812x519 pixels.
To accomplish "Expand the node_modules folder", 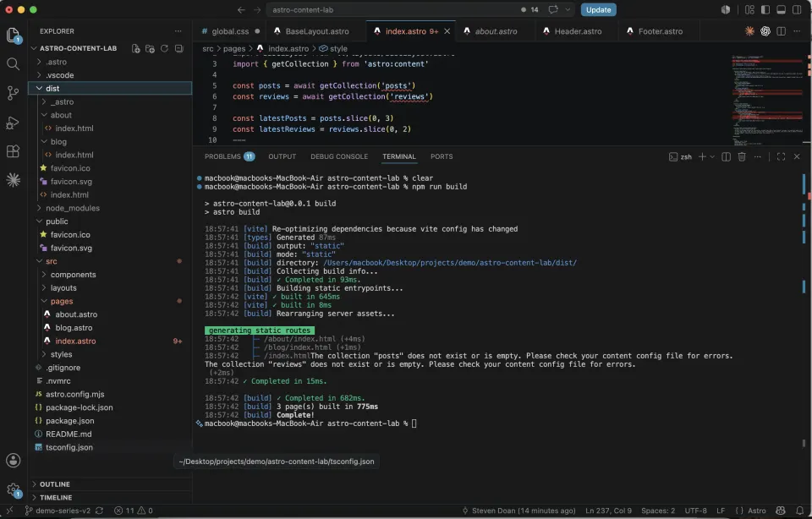I will click(110, 208).
